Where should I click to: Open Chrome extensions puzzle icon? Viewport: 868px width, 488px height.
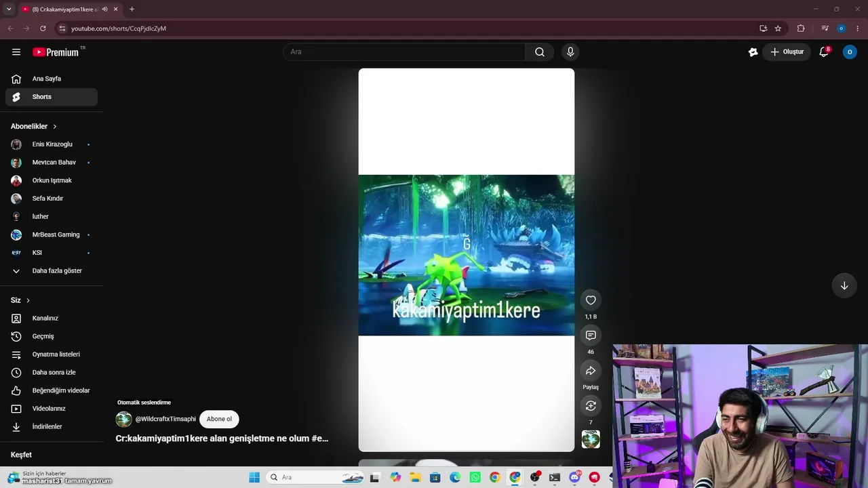[x=801, y=28]
